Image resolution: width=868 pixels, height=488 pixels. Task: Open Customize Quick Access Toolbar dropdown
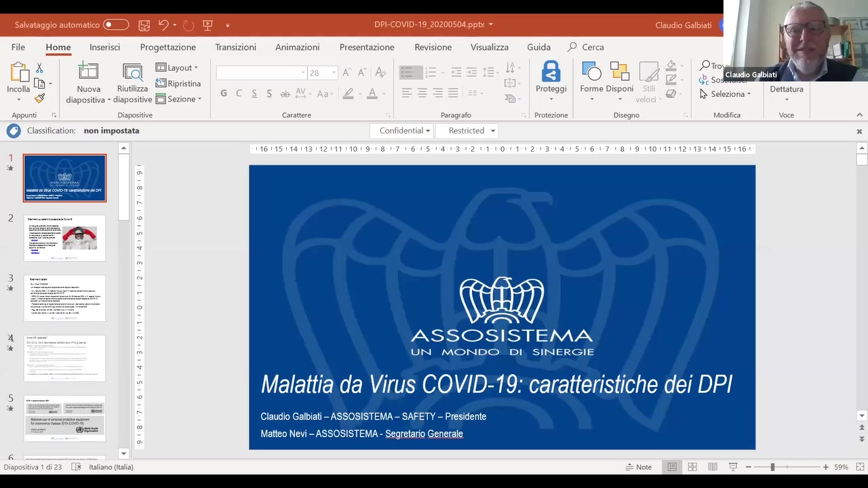(227, 25)
